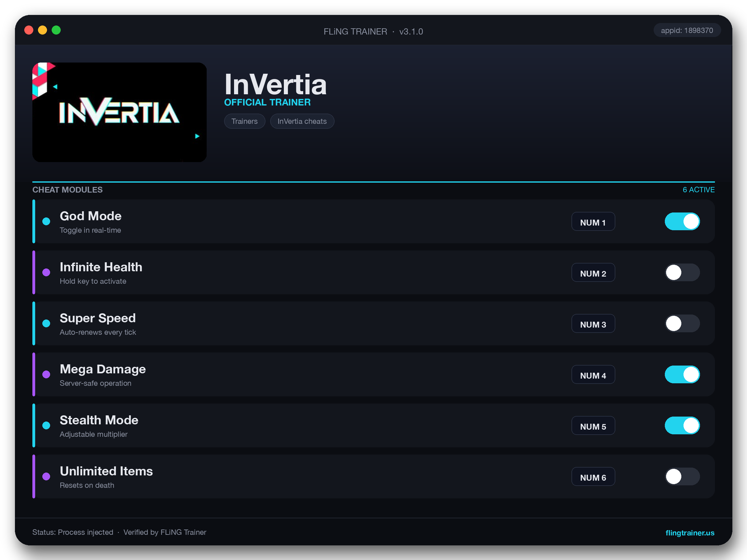
Task: Click the '6 ACTIVE' counter text
Action: click(698, 190)
